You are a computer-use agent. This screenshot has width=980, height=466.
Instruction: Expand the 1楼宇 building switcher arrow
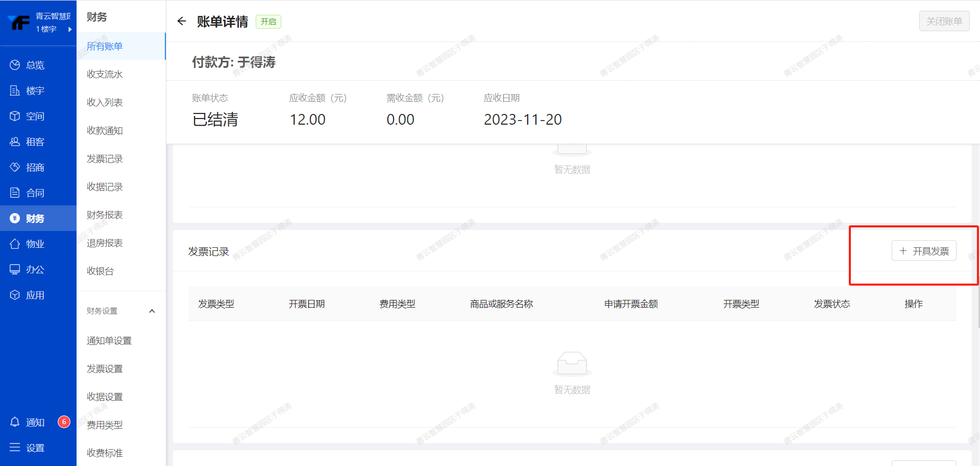coord(70,29)
